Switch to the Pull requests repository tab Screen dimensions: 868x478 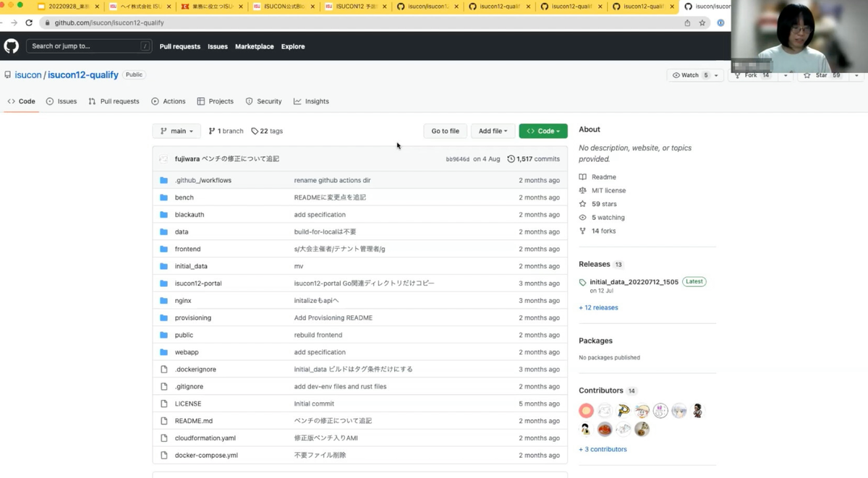coord(114,101)
